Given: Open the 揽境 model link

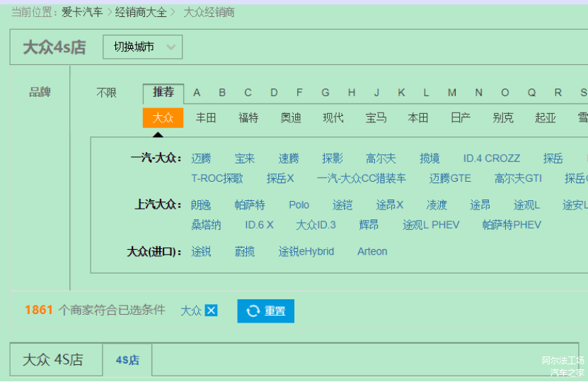Looking at the screenshot, I should 430,158.
